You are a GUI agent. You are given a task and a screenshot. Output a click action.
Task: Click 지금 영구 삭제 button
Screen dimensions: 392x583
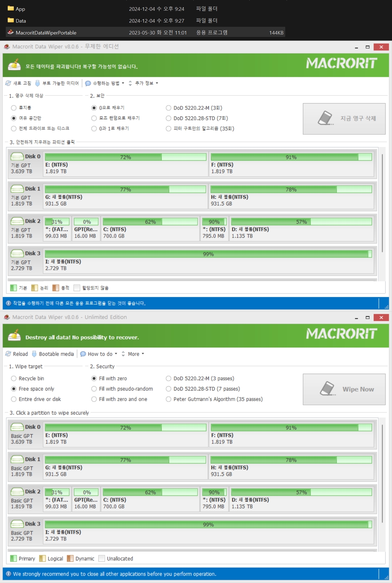344,119
